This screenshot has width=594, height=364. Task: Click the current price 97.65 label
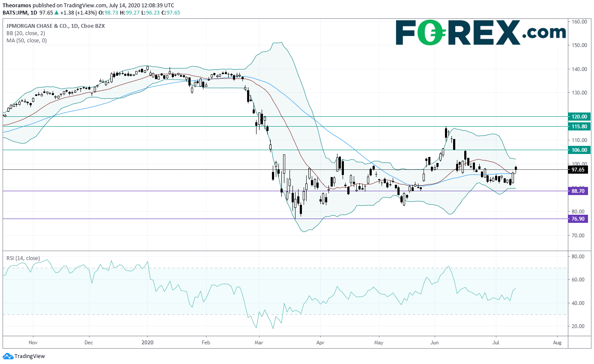tap(578, 170)
